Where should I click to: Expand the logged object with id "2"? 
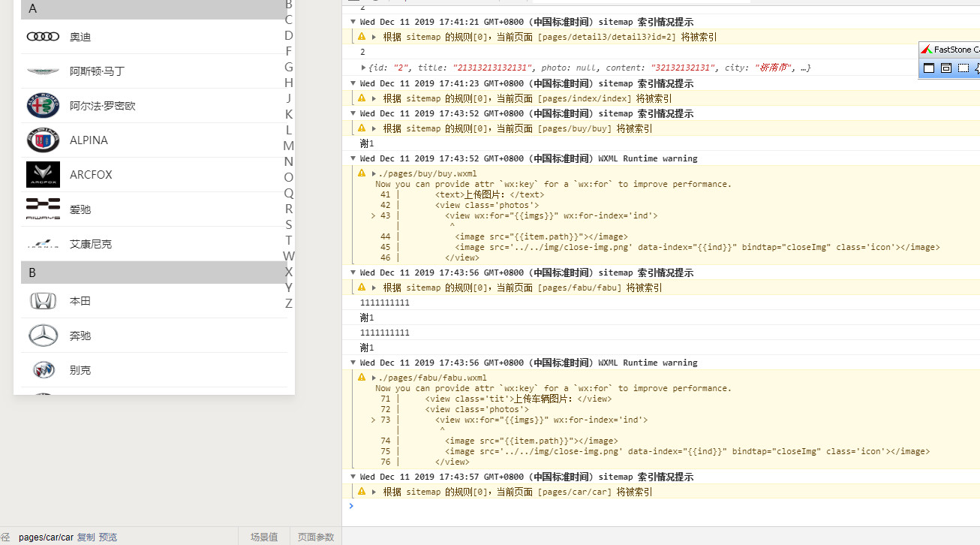[x=364, y=68]
